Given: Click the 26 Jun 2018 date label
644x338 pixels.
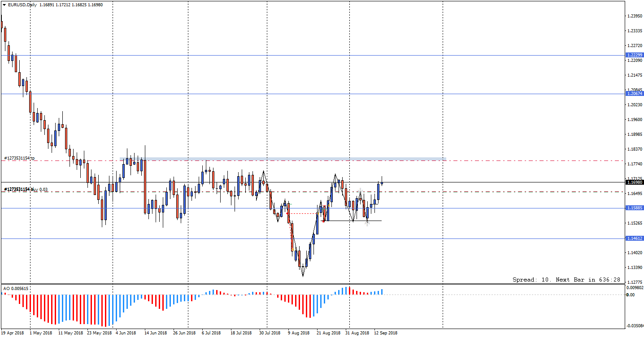Looking at the screenshot, I should (184, 333).
